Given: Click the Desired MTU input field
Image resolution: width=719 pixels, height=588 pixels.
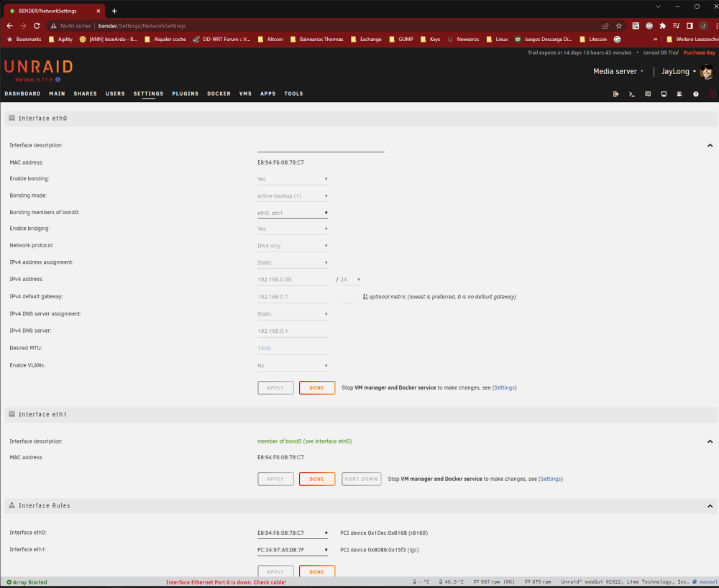Looking at the screenshot, I should click(x=293, y=349).
